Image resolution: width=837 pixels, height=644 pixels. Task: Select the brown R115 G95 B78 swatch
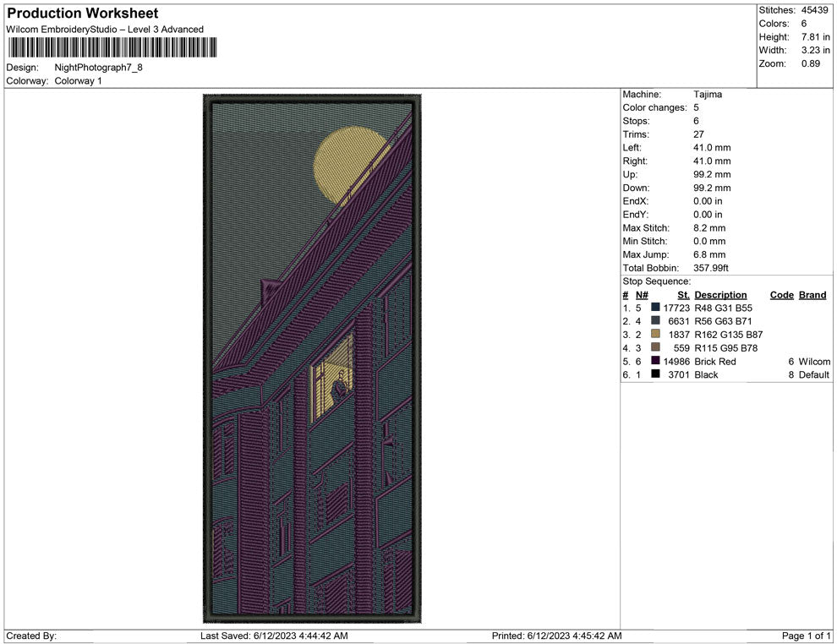pyautogui.click(x=655, y=347)
